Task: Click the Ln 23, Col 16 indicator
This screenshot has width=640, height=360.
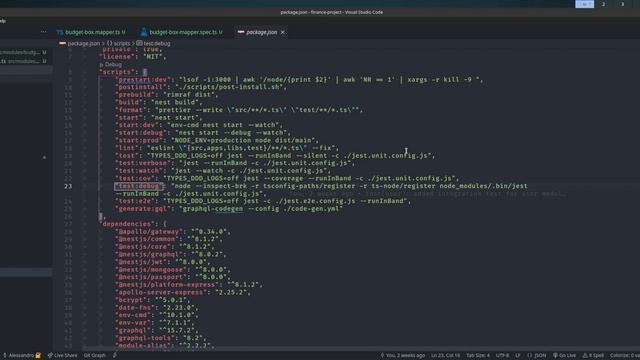Action: tap(445, 356)
